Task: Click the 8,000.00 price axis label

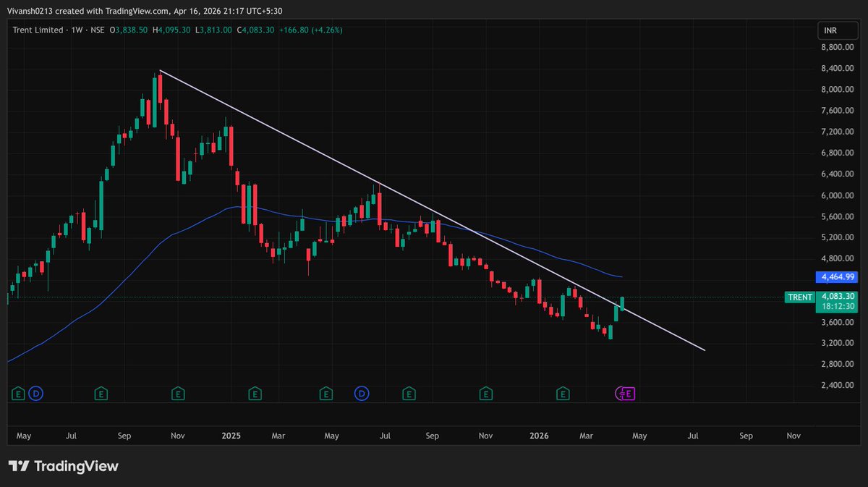Action: pyautogui.click(x=838, y=90)
